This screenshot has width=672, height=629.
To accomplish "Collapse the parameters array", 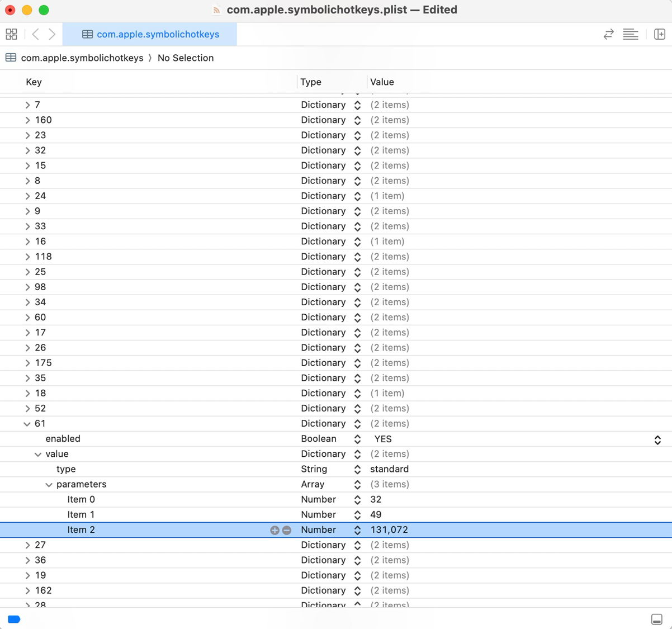I will 49,485.
